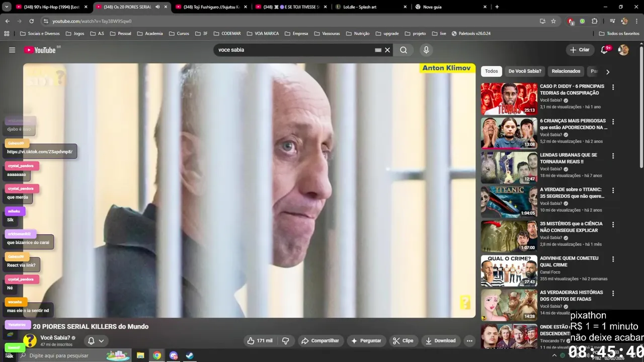Open the 6 CRIANÇAS MAIS PERIGOSAS thumbnail
The width and height of the screenshot is (644, 362).
(x=509, y=133)
